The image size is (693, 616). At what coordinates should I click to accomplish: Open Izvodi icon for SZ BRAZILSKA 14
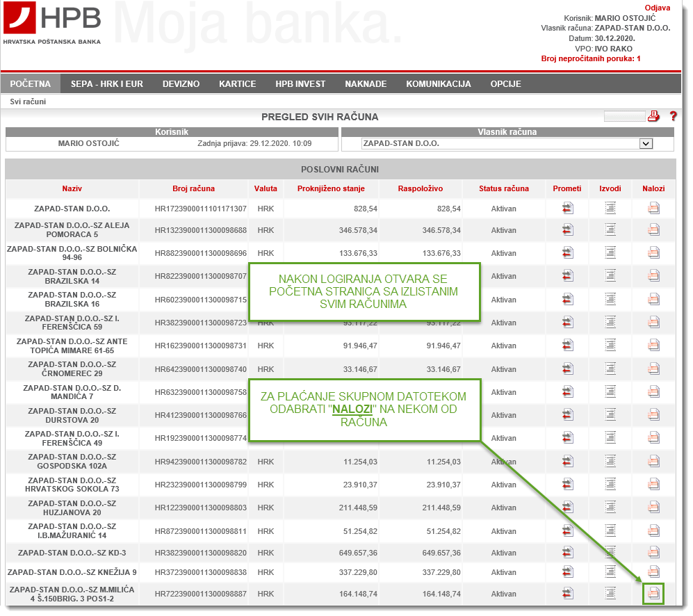(x=610, y=276)
